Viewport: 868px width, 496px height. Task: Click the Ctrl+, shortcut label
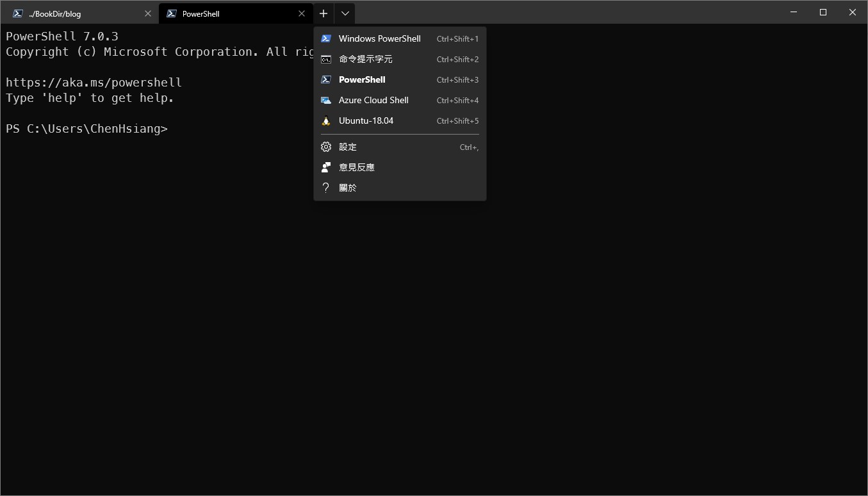pyautogui.click(x=469, y=147)
